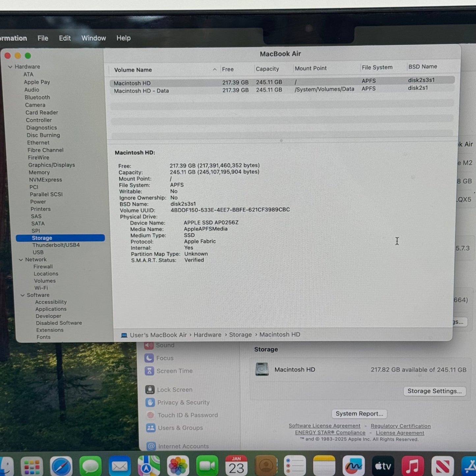Open the Music app in the Dock
This screenshot has height=476, width=476.
[412, 466]
